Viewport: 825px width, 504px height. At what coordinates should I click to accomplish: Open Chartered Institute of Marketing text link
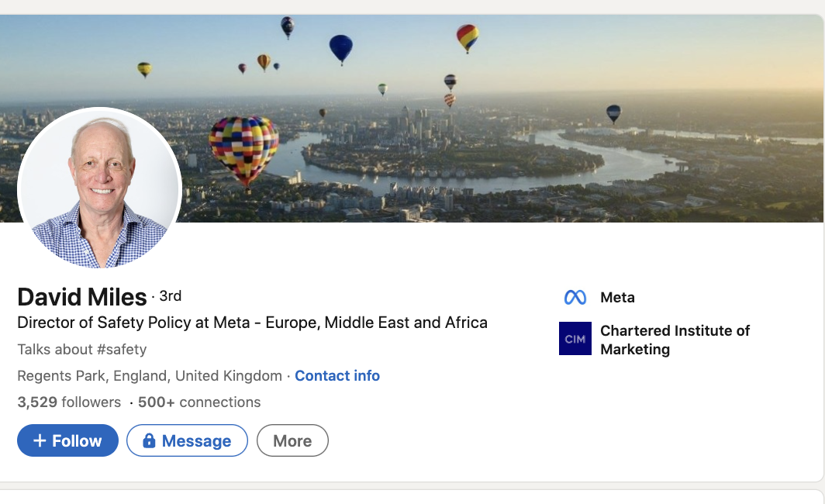point(675,340)
